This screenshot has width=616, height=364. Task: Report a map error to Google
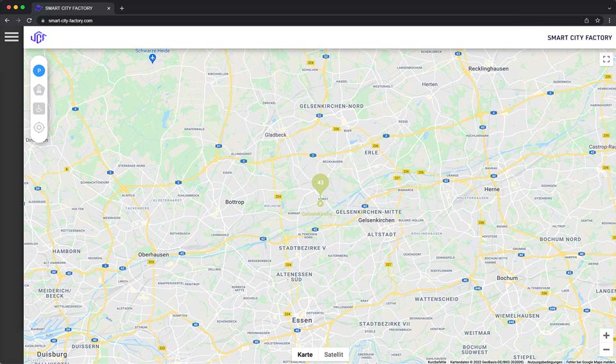coord(590,362)
